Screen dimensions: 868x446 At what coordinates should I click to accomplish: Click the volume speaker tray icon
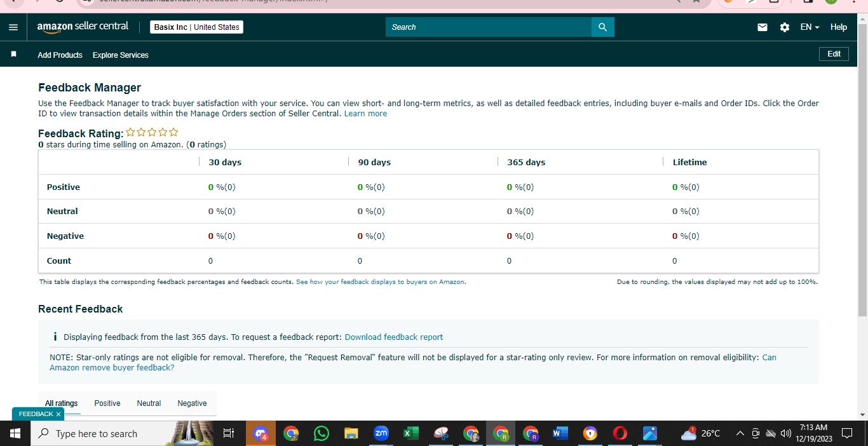point(786,433)
